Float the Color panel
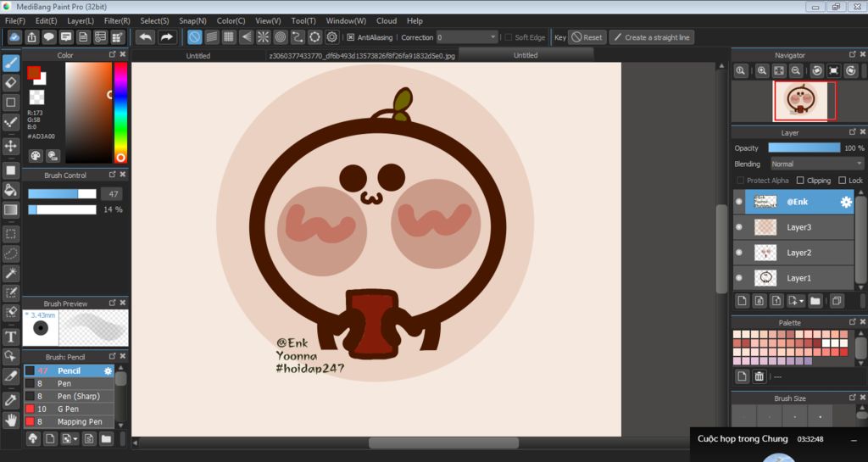 [x=113, y=54]
